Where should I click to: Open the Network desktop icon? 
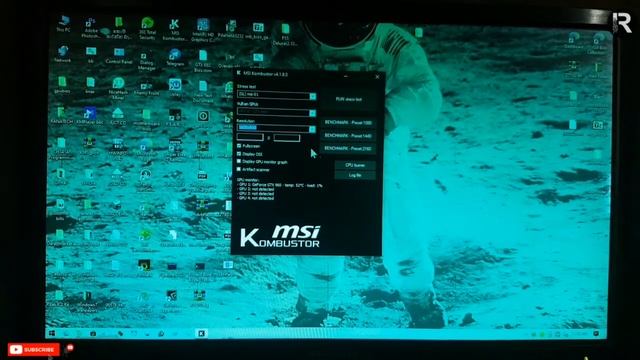[x=63, y=54]
